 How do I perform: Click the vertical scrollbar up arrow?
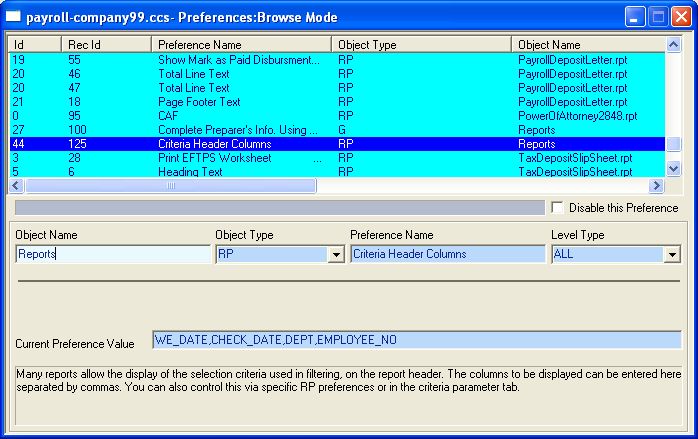tap(674, 45)
